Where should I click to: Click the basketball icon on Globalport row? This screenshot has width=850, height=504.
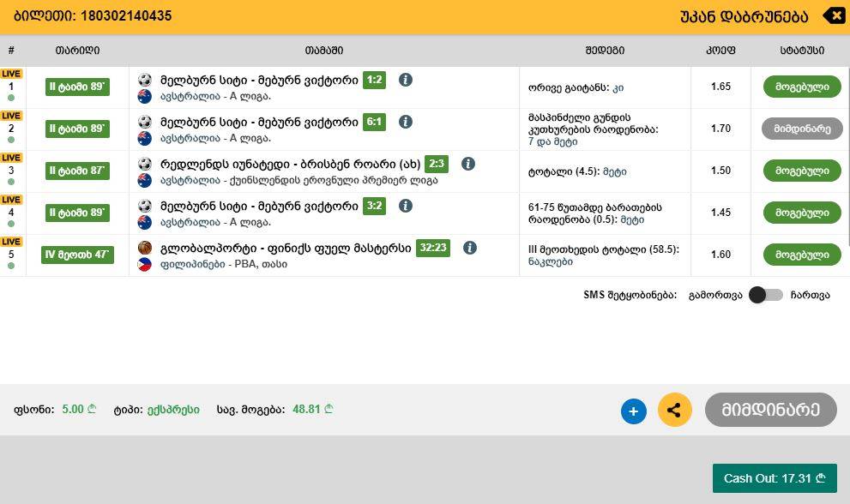click(x=143, y=248)
